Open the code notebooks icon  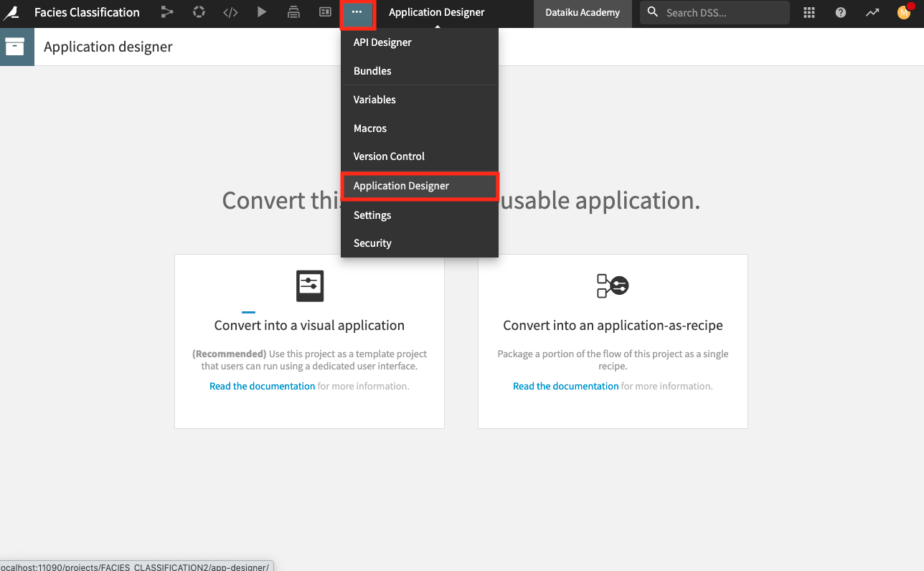point(230,12)
